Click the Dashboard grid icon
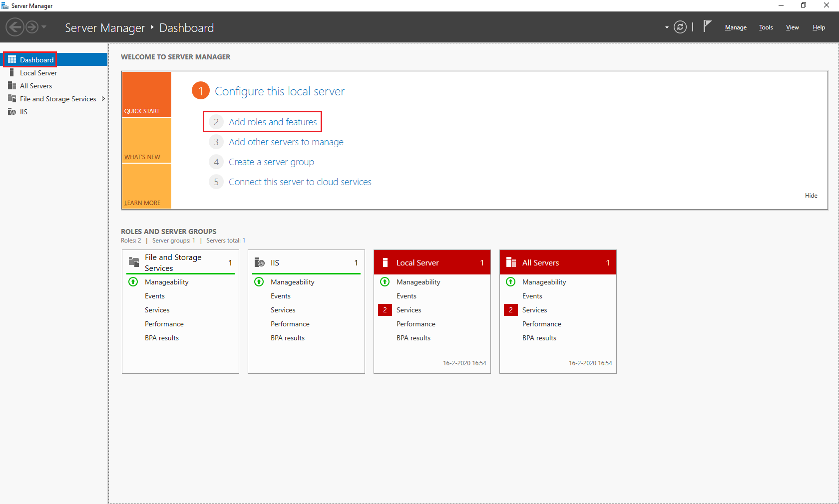This screenshot has height=504, width=839. (x=12, y=59)
